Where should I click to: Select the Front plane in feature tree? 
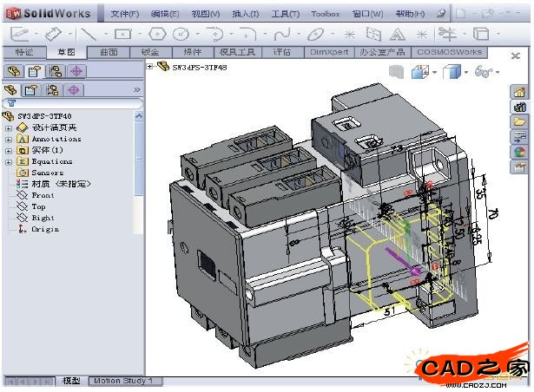tap(43, 195)
